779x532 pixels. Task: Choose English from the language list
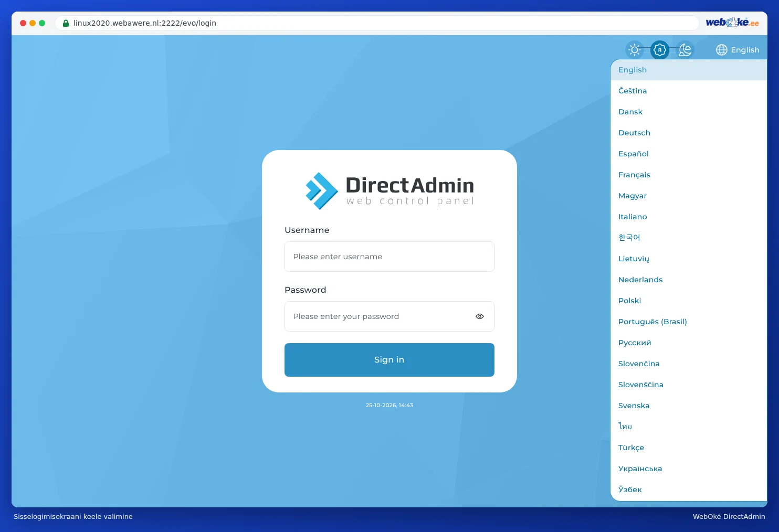click(689, 70)
